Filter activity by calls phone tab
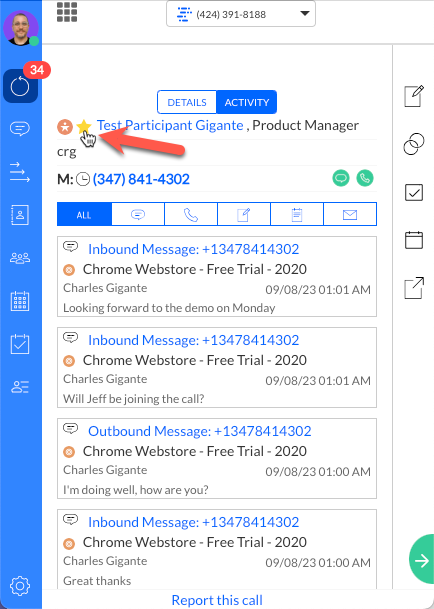The height and width of the screenshot is (609, 434). point(191,214)
